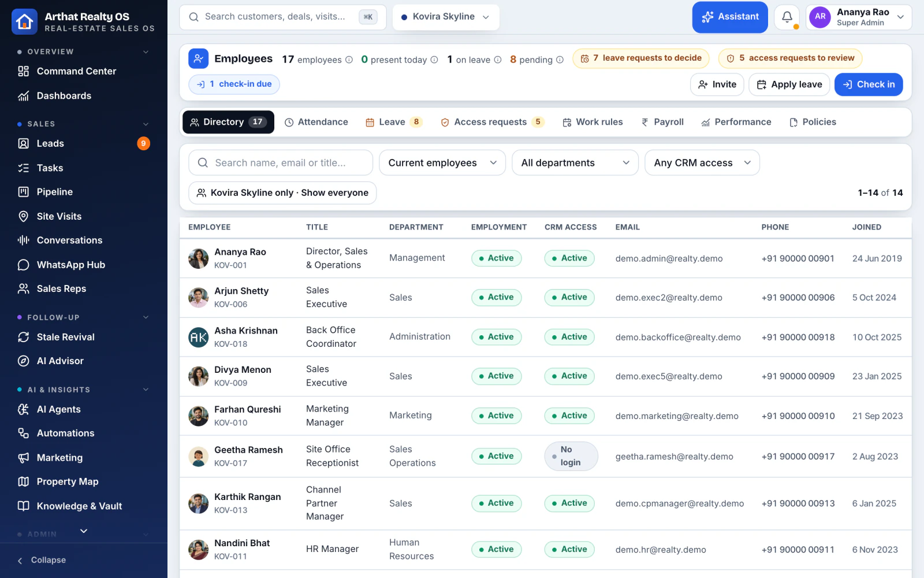This screenshot has width=924, height=578.
Task: Click the Check in button
Action: [869, 84]
